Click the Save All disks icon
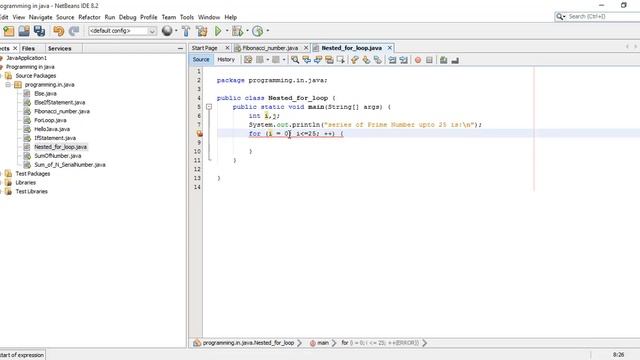The width and height of the screenshot is (640, 360). (x=39, y=31)
